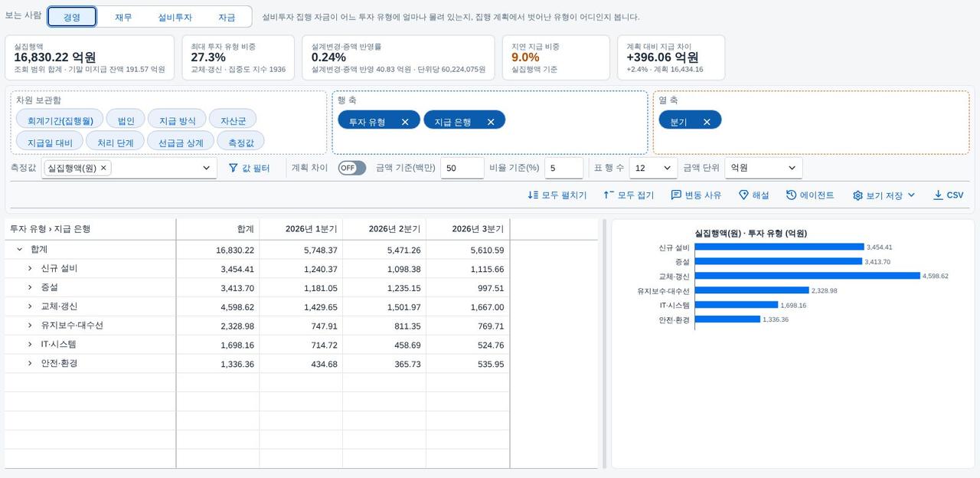Switch to the 설비투자 viewer tab

175,17
